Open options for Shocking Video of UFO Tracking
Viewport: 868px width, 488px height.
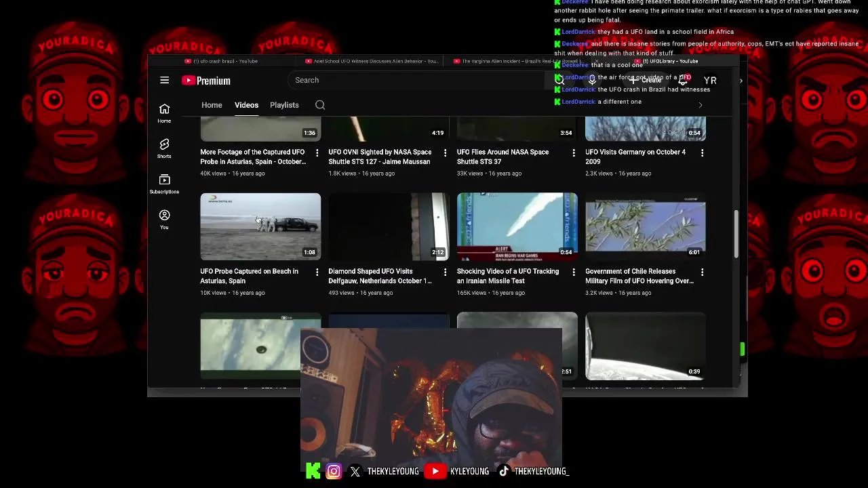coord(574,272)
